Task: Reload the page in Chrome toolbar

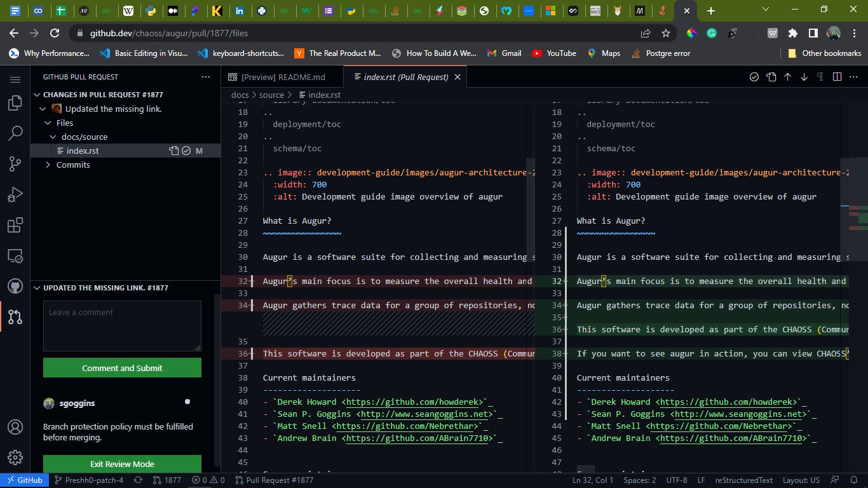Action: [55, 33]
